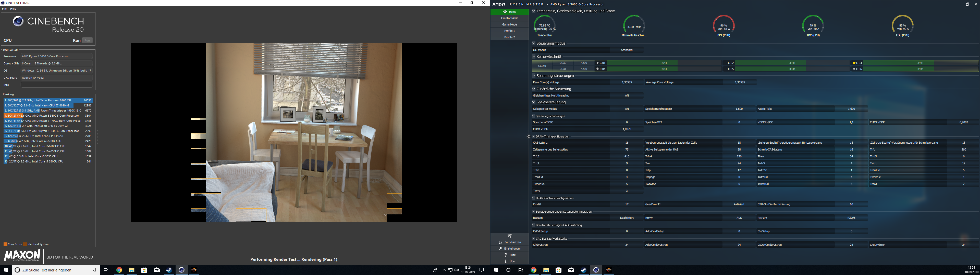
Task: Click the orange Your Score color swatch
Action: coord(5,244)
